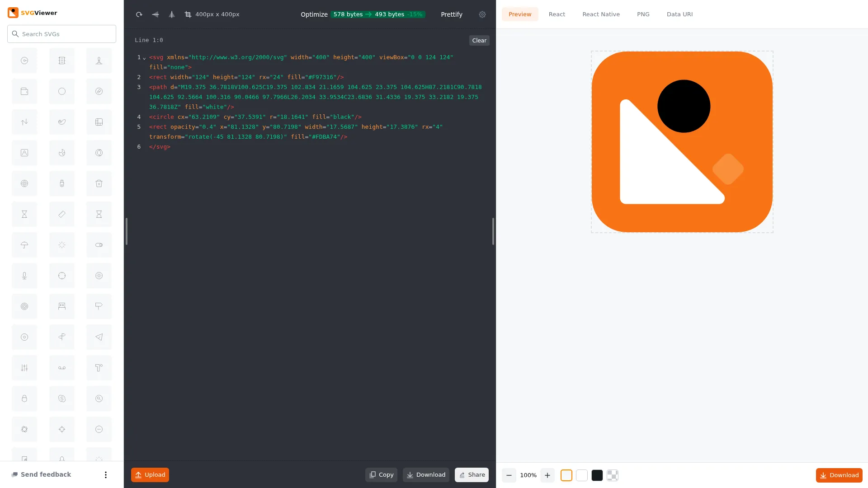
Task: Open the React Native tab
Action: pyautogui.click(x=601, y=14)
